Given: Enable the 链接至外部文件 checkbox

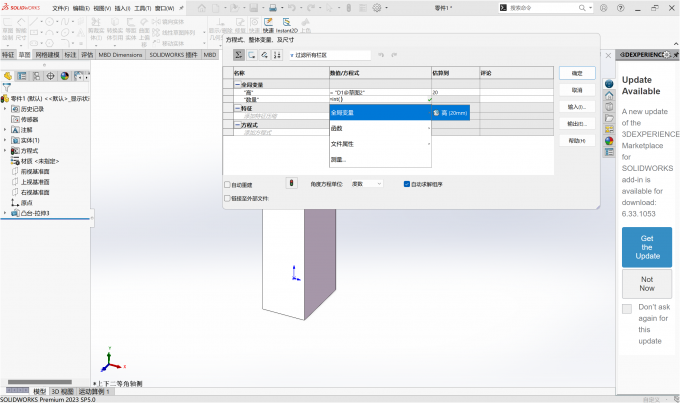Looking at the screenshot, I should 227,198.
